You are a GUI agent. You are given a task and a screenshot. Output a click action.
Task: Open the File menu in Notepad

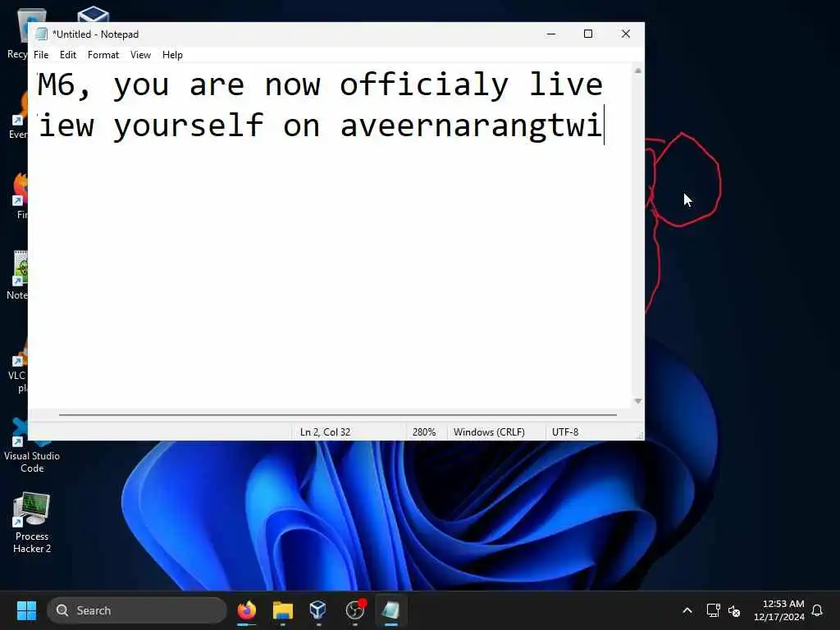click(x=41, y=55)
